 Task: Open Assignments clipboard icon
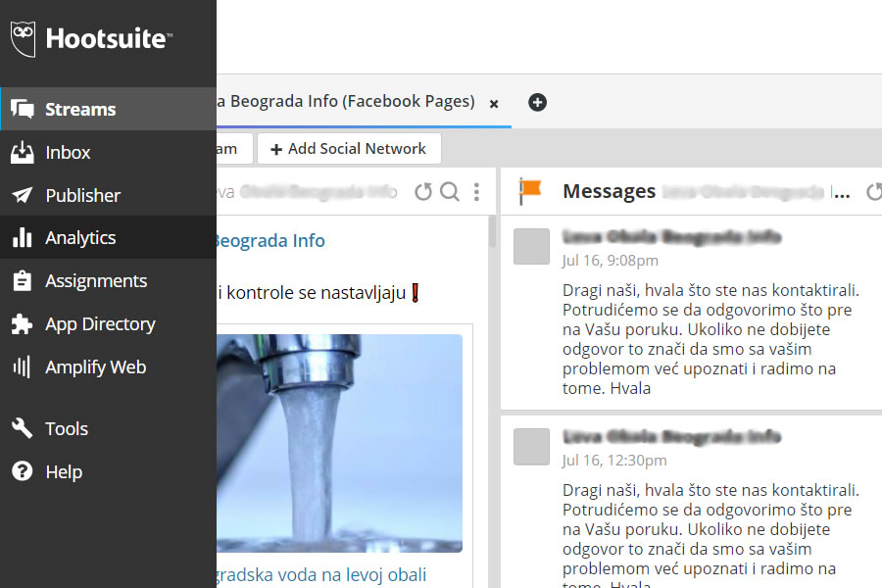pyautogui.click(x=23, y=281)
